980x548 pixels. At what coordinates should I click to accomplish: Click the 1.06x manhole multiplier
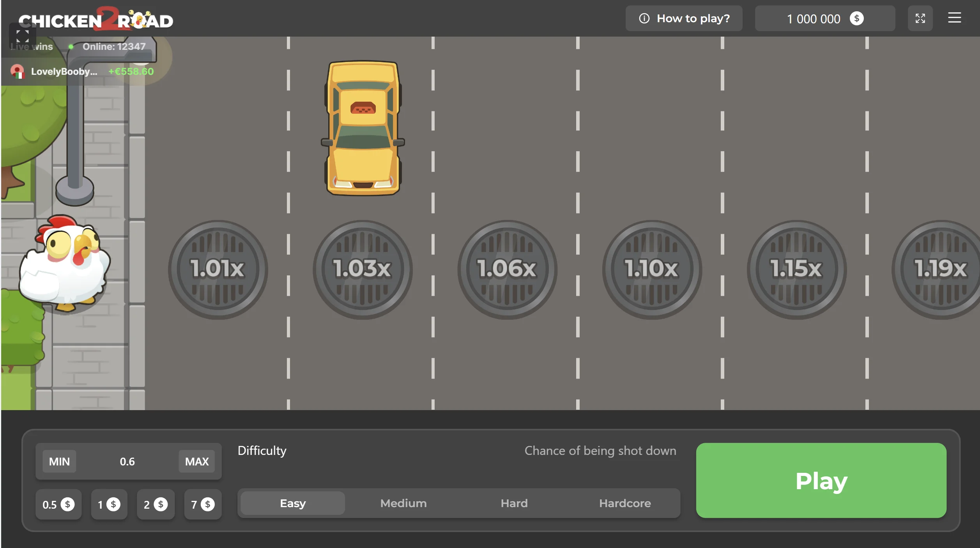[x=507, y=269]
